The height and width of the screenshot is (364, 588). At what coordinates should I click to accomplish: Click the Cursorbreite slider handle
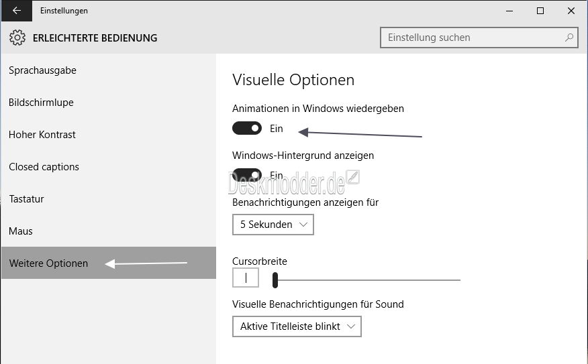(275, 280)
